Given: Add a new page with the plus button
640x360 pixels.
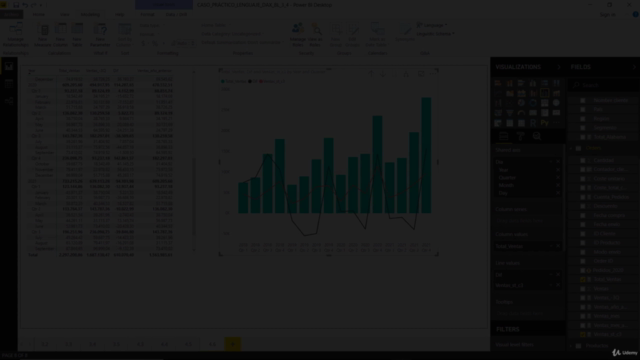Looking at the screenshot, I should click(233, 344).
